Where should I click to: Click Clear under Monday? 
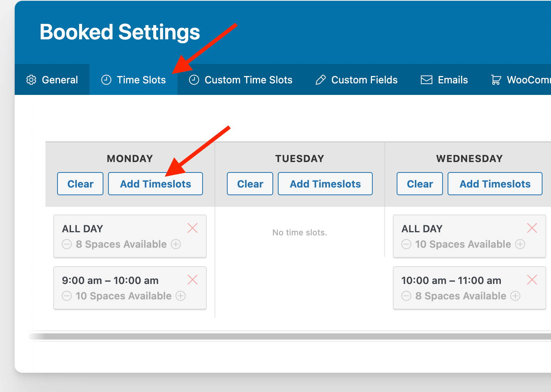[x=80, y=184]
